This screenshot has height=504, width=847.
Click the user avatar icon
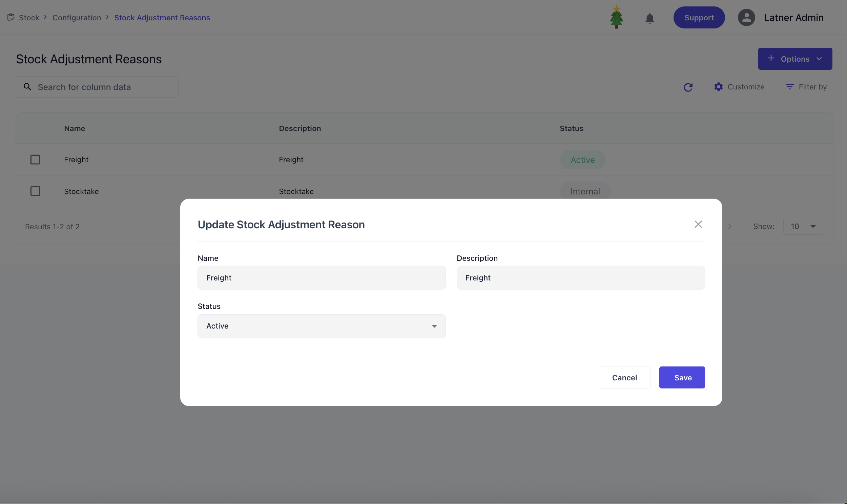(746, 18)
